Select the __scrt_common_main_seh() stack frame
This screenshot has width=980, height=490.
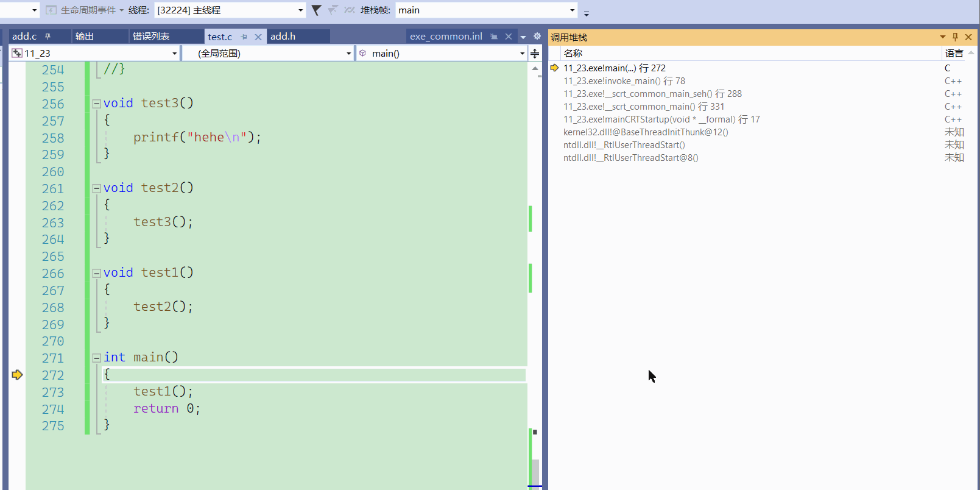(652, 94)
